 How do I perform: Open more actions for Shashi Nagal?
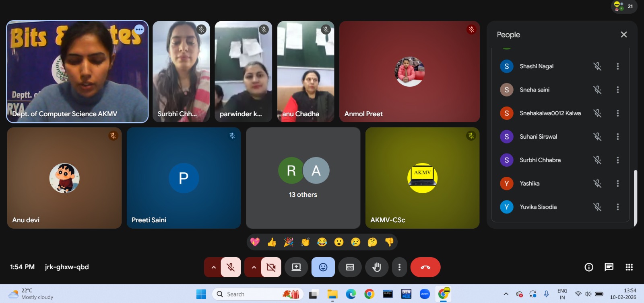click(x=617, y=66)
